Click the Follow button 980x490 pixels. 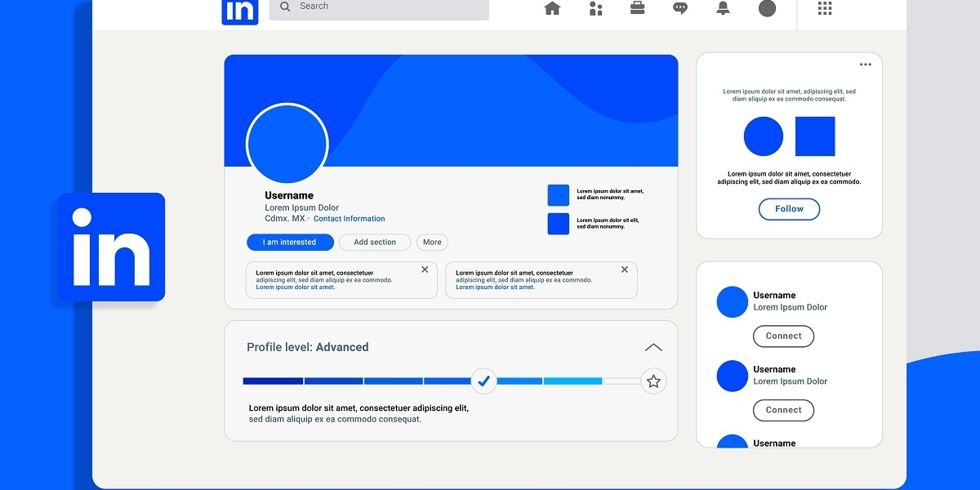(x=789, y=209)
